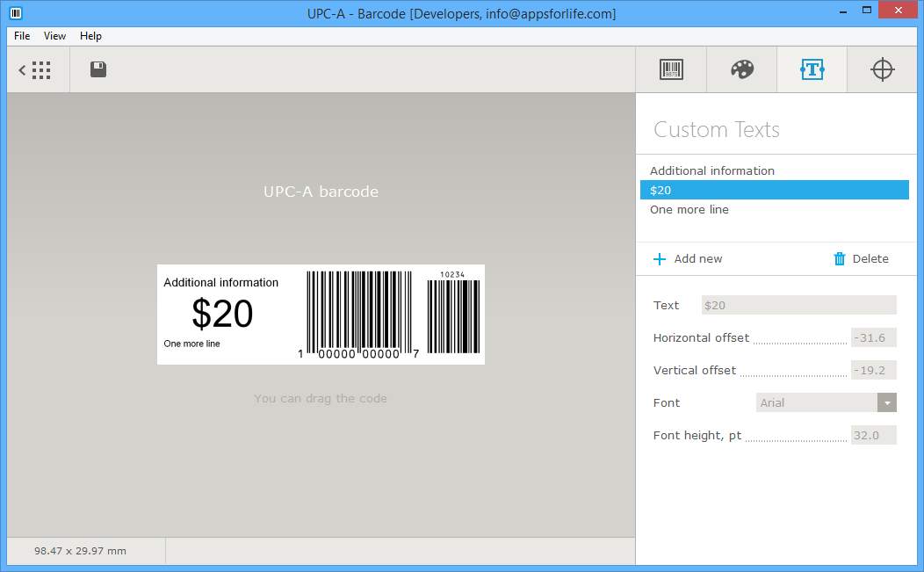The width and height of the screenshot is (924, 572).
Task: Open the crosshair position tab
Action: (882, 69)
